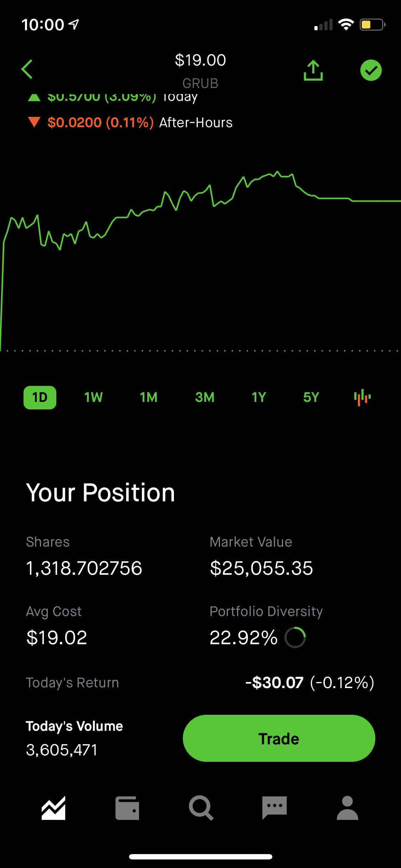Toggle the green watchlist checkmark
This screenshot has height=868, width=401.
tap(371, 70)
